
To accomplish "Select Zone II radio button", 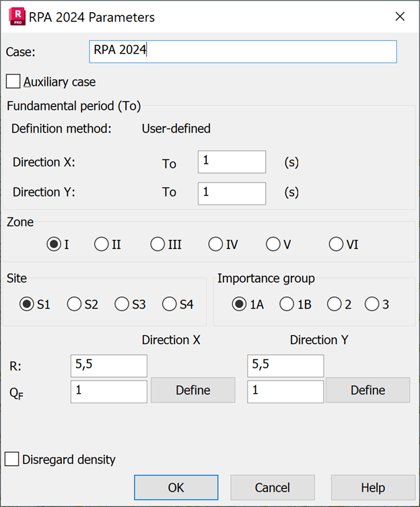I will pyautogui.click(x=102, y=244).
